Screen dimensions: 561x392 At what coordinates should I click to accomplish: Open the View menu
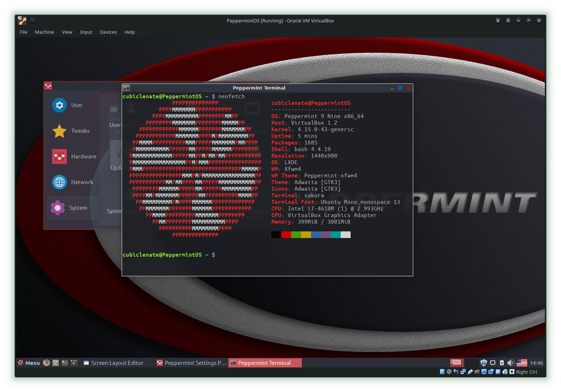pos(67,32)
